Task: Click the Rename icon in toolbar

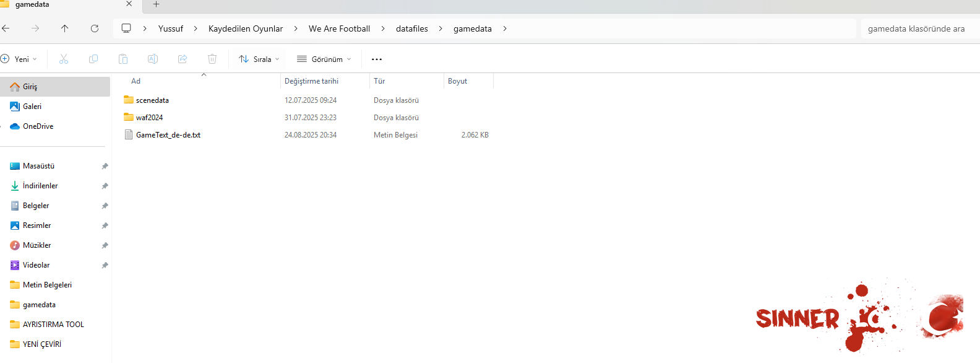Action: click(x=153, y=59)
